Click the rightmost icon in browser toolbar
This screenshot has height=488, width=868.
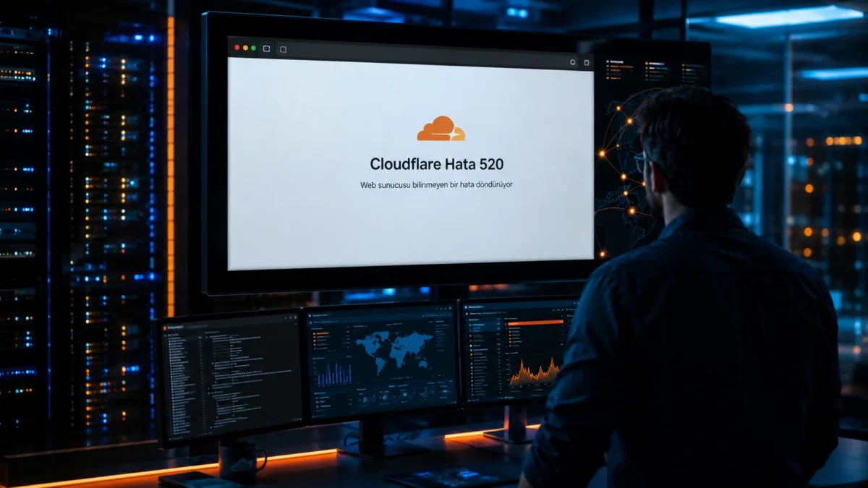pos(586,62)
